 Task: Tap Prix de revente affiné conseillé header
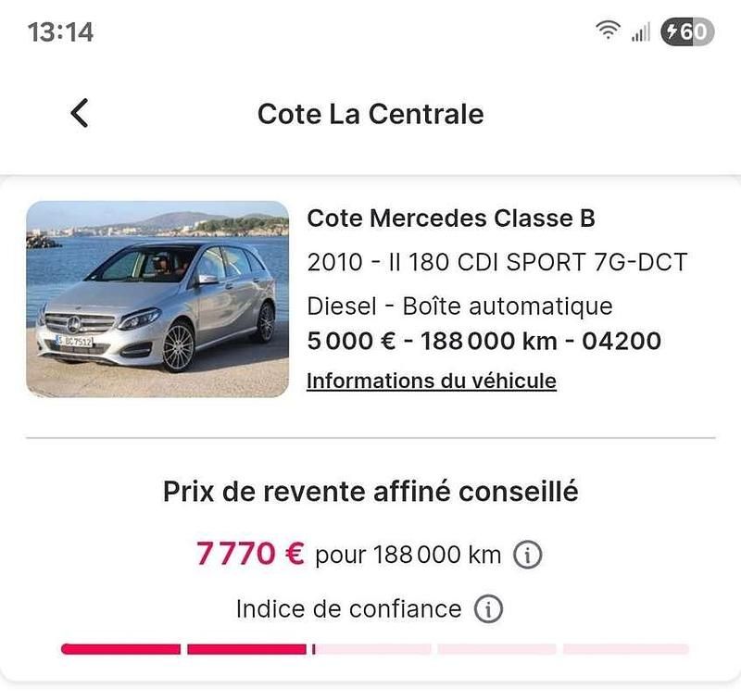(x=370, y=491)
